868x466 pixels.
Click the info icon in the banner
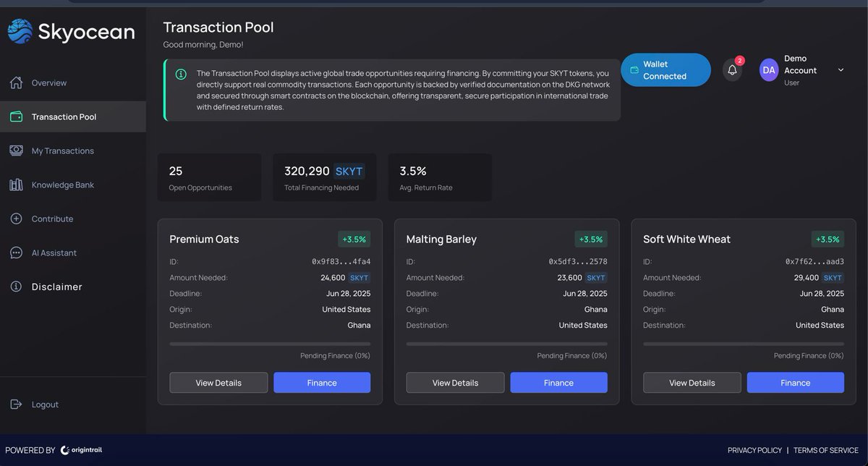[x=181, y=74]
